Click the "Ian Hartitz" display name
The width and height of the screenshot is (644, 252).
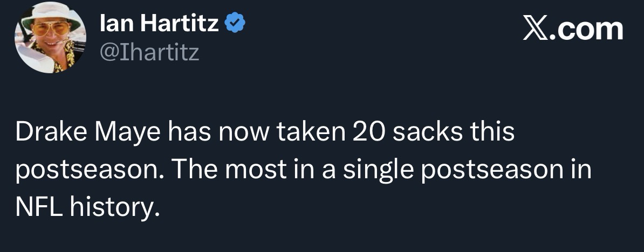[x=159, y=24]
